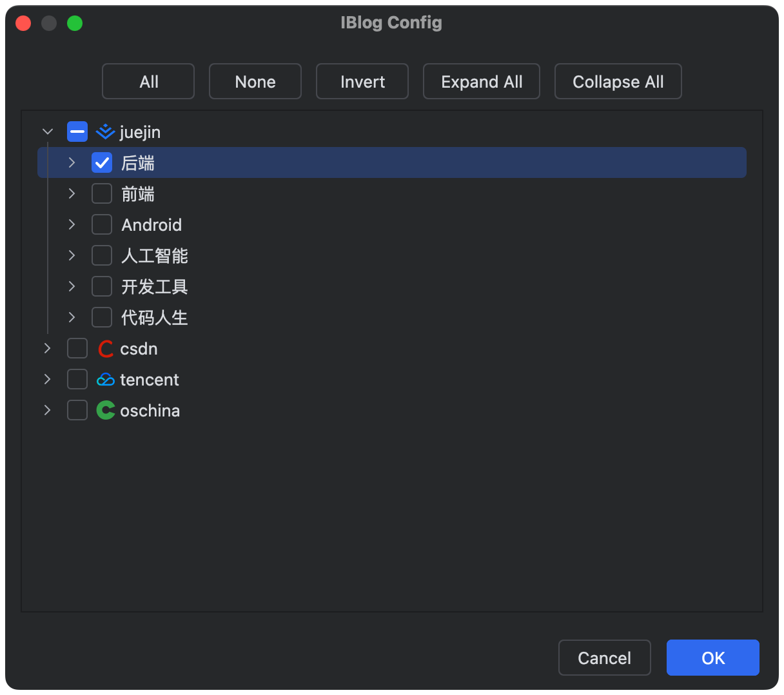
Task: Check the 前端 checkbox
Action: [102, 194]
